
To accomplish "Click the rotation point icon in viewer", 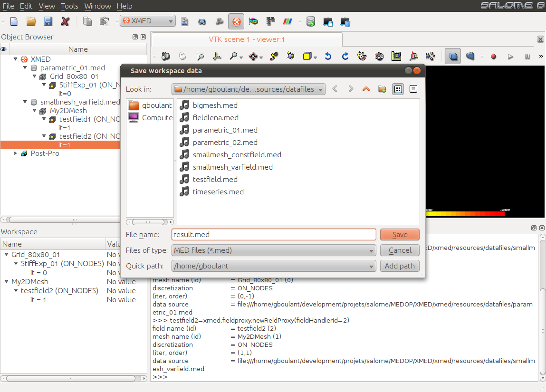I will [274, 56].
